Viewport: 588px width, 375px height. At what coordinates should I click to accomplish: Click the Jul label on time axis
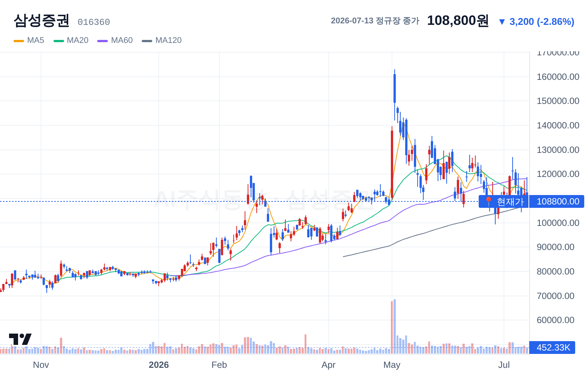click(x=504, y=365)
